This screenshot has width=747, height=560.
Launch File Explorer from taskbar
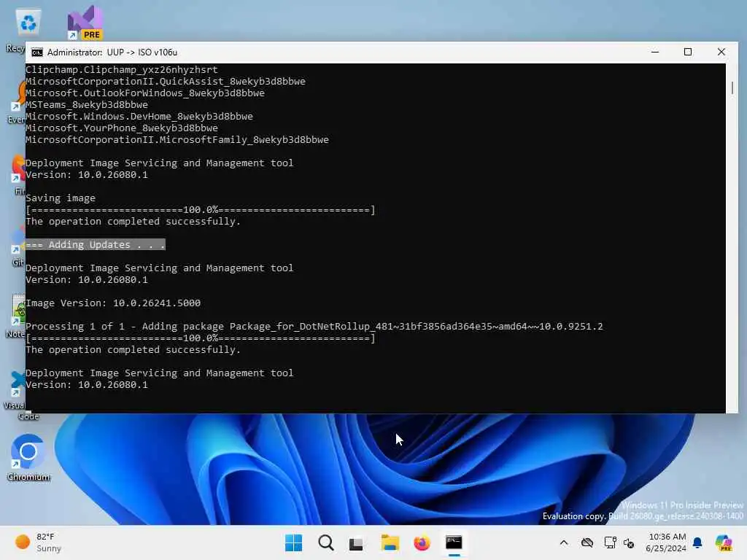390,542
